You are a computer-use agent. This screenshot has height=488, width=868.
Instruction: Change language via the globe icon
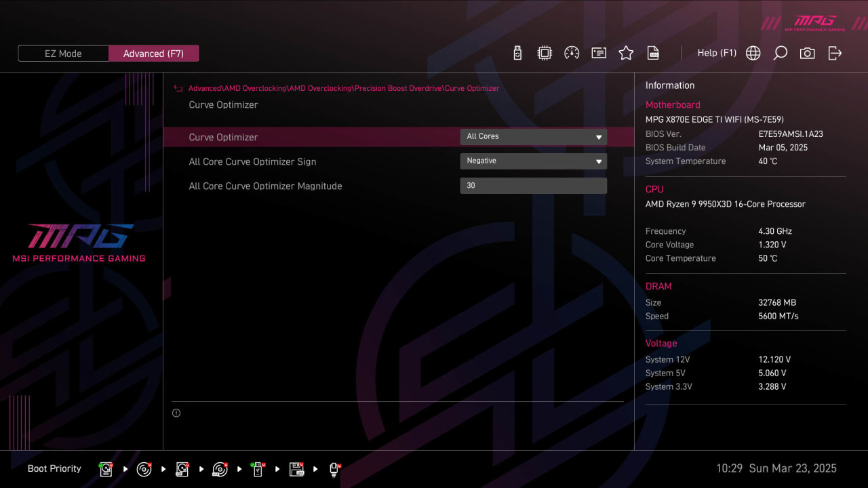tap(753, 53)
